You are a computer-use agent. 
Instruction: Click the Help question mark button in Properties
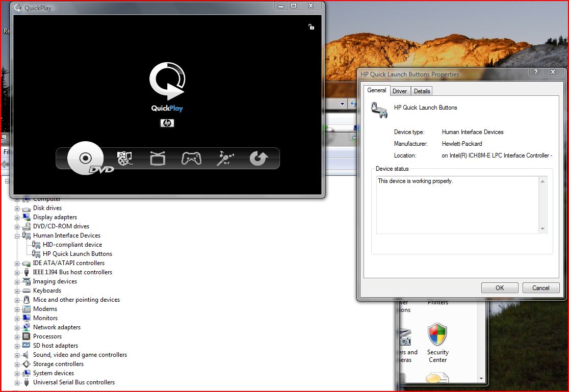click(x=536, y=72)
